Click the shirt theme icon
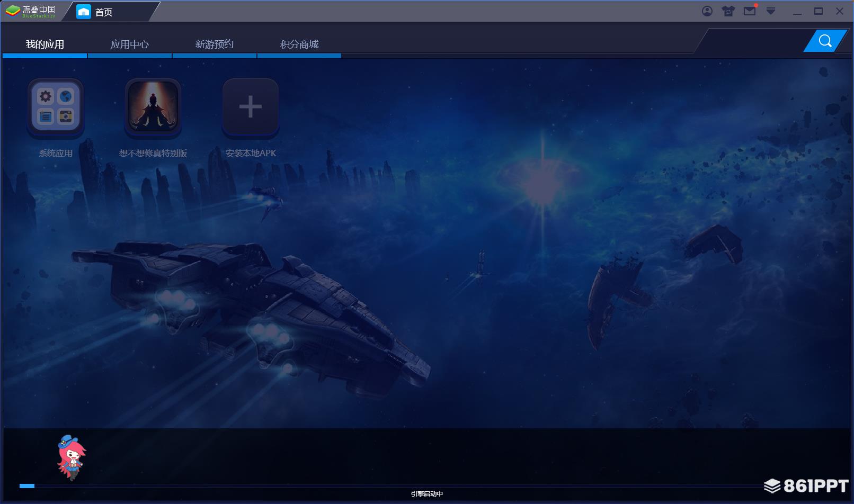854x504 pixels. point(728,11)
